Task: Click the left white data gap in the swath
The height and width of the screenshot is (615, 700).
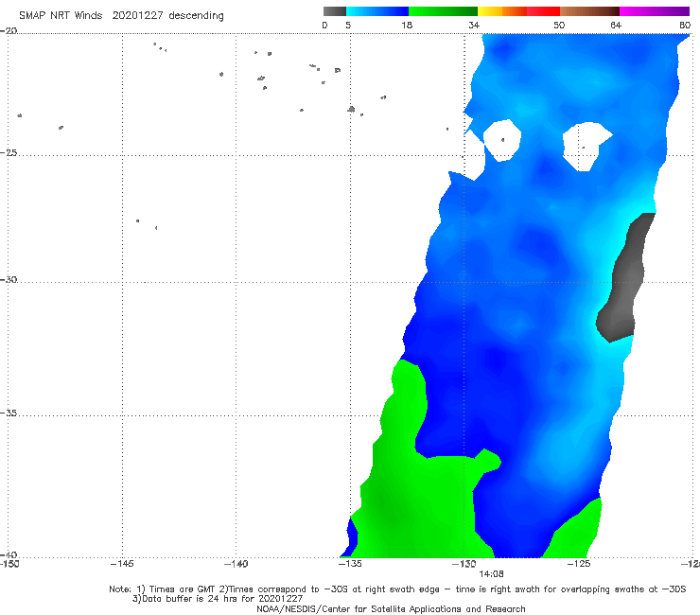Action: 502,140
